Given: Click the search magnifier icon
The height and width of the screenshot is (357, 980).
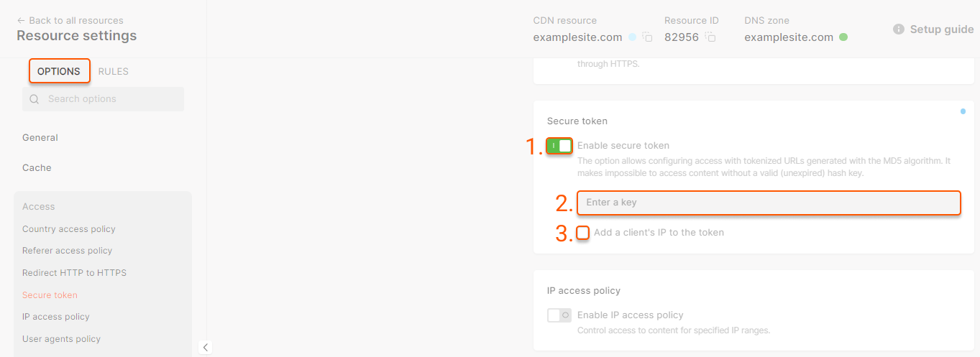Looking at the screenshot, I should [x=35, y=99].
